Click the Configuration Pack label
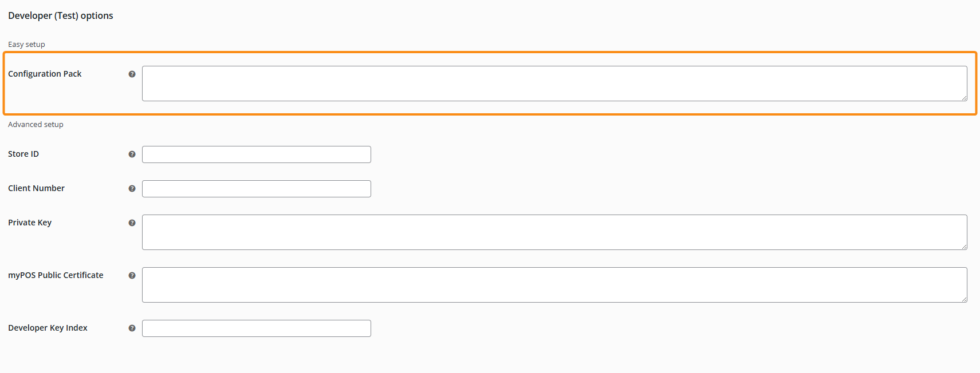Viewport: 980px width, 373px height. (45, 74)
